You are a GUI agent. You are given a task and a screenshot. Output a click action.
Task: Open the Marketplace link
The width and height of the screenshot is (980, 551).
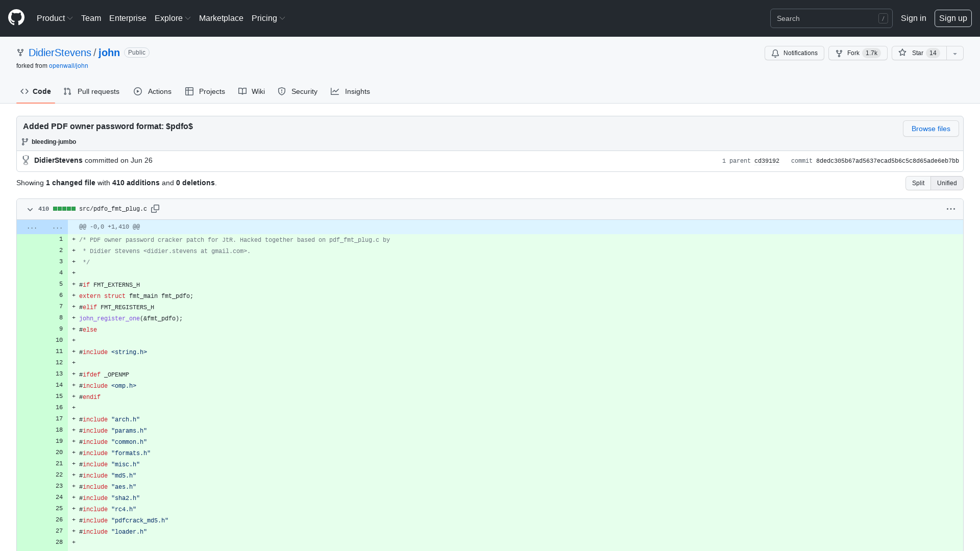(x=221, y=18)
